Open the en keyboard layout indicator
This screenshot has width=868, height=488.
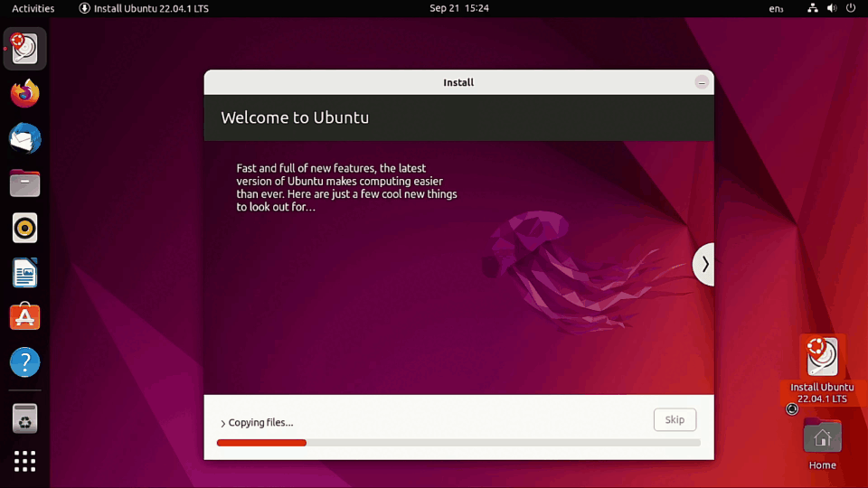776,8
